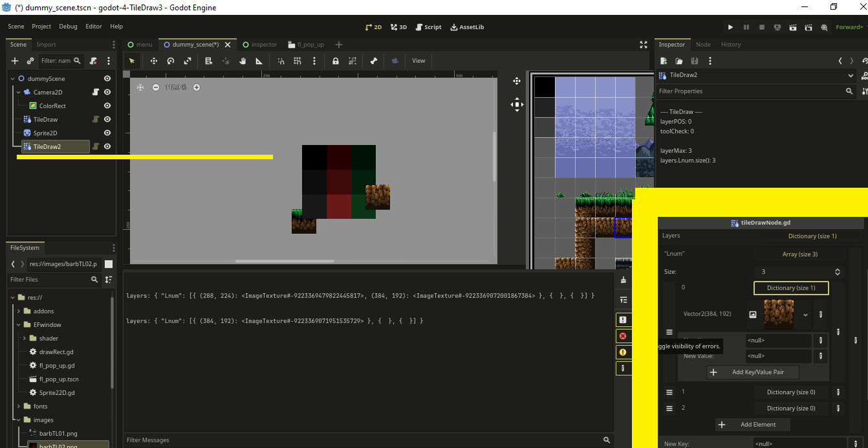The height and width of the screenshot is (448, 868).
Task: Close the dummy_scene tab
Action: click(226, 45)
